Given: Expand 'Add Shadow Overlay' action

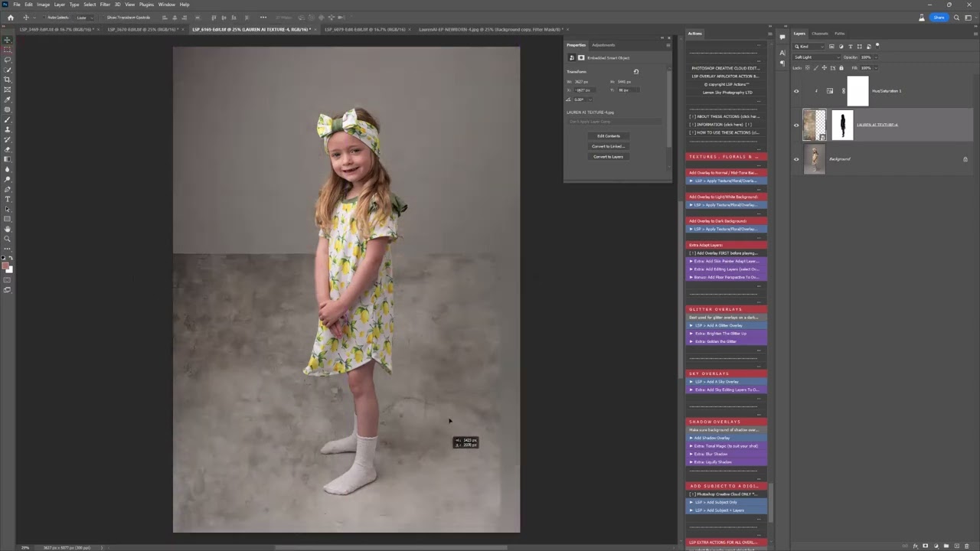Looking at the screenshot, I should click(691, 439).
